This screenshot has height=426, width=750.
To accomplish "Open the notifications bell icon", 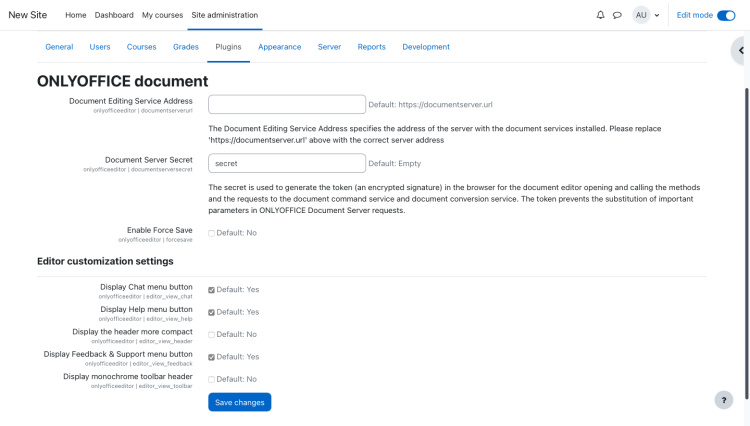I will pyautogui.click(x=600, y=15).
